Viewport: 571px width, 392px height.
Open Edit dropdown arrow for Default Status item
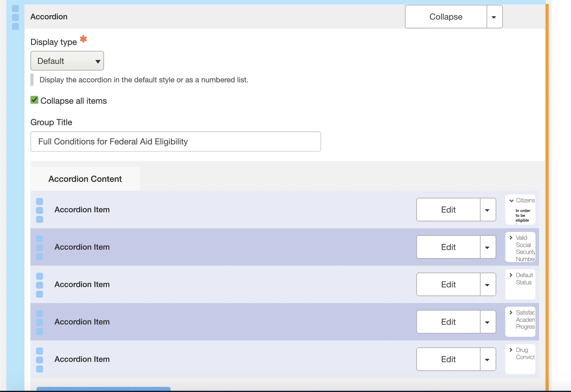(x=488, y=285)
